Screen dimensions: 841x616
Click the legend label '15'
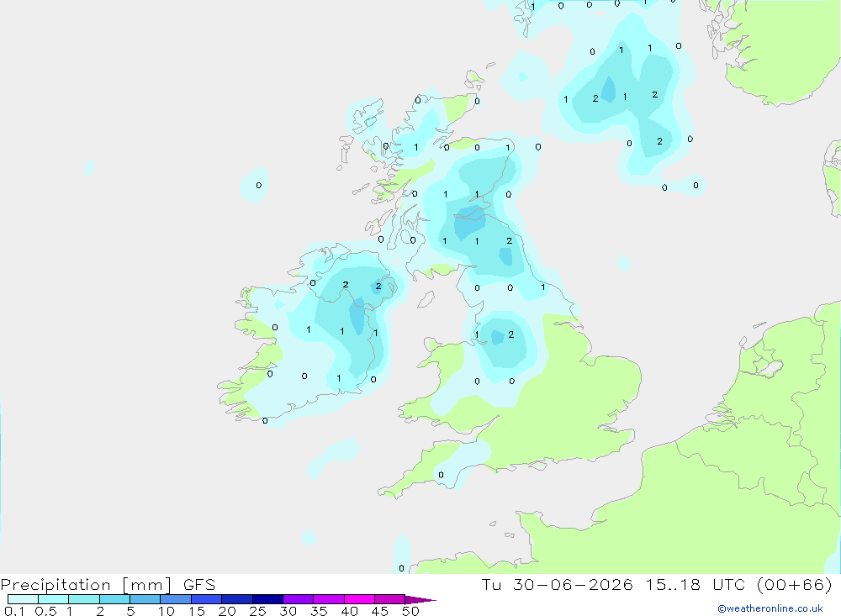(196, 611)
